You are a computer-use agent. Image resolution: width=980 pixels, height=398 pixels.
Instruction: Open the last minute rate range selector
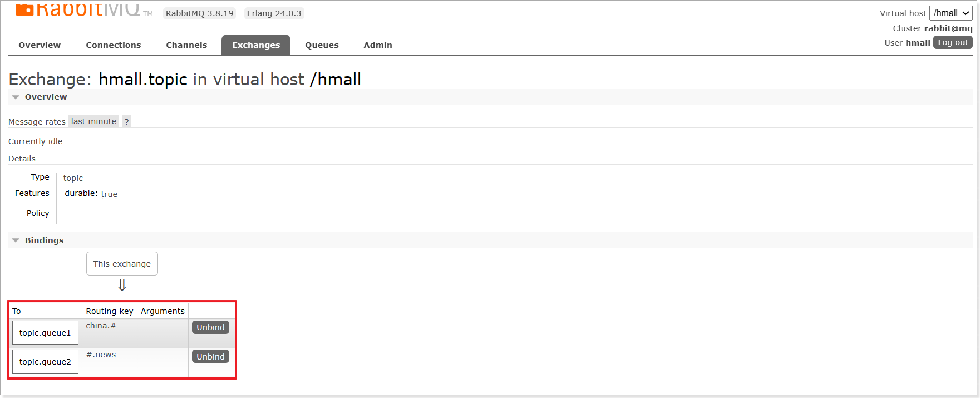93,121
